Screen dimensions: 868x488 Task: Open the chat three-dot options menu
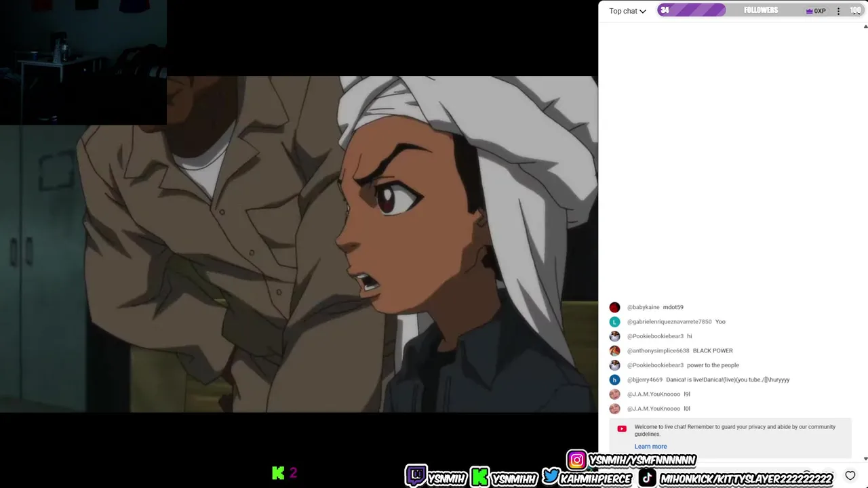[838, 11]
